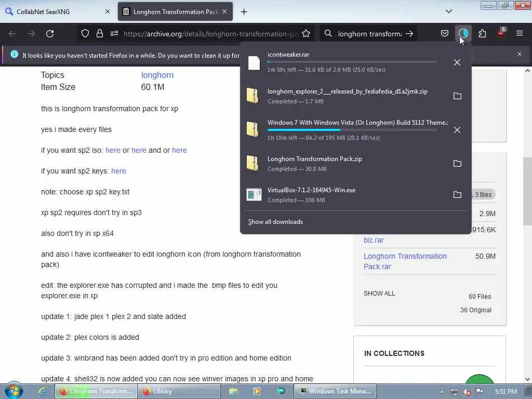Click SHOW ALL files link

point(379,294)
